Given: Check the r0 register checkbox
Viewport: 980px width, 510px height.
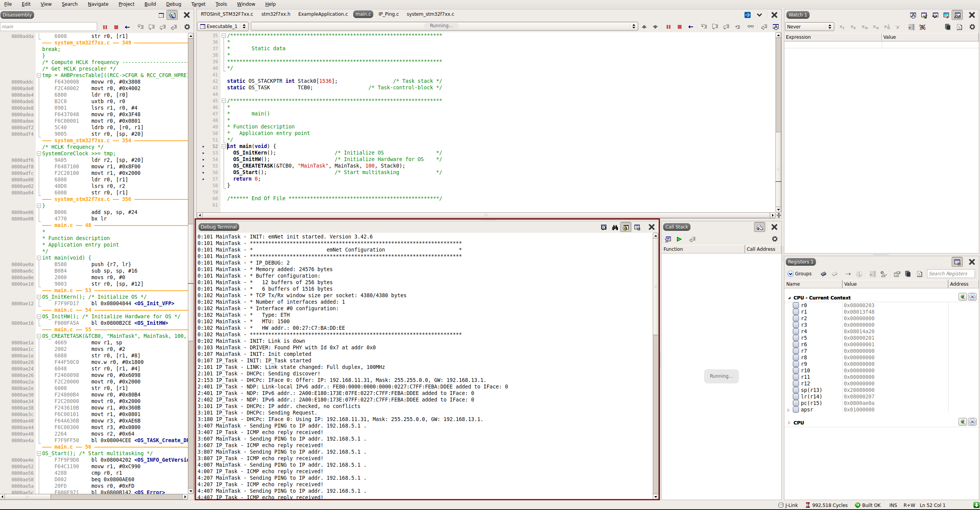Looking at the screenshot, I should coord(796,306).
